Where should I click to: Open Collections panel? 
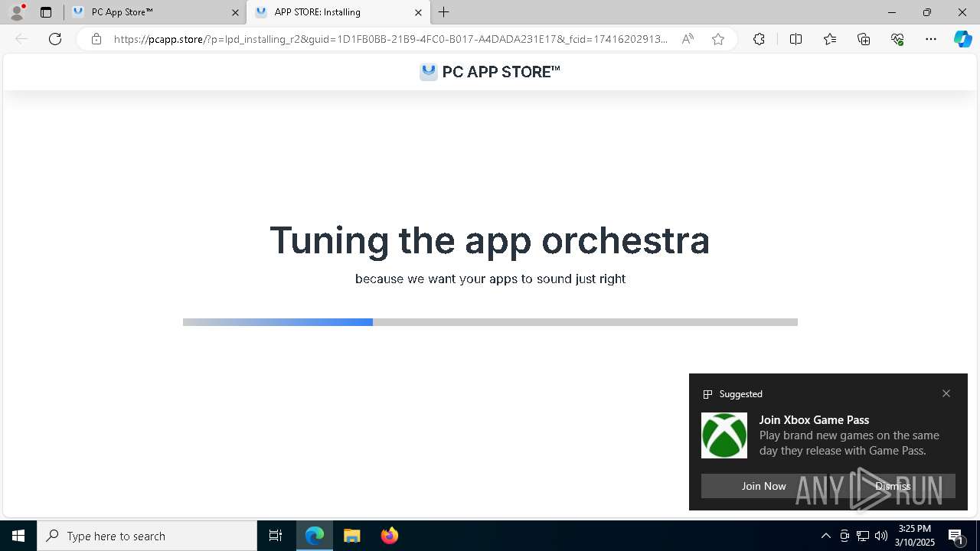pos(864,39)
